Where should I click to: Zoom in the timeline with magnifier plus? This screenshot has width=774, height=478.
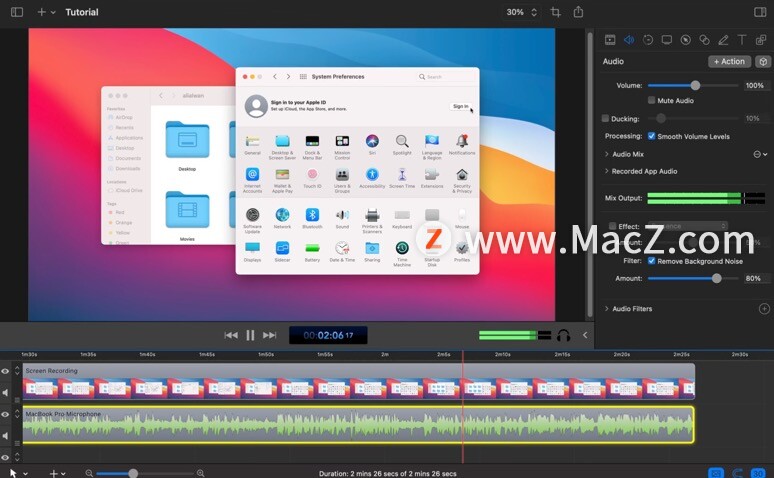(x=200, y=473)
